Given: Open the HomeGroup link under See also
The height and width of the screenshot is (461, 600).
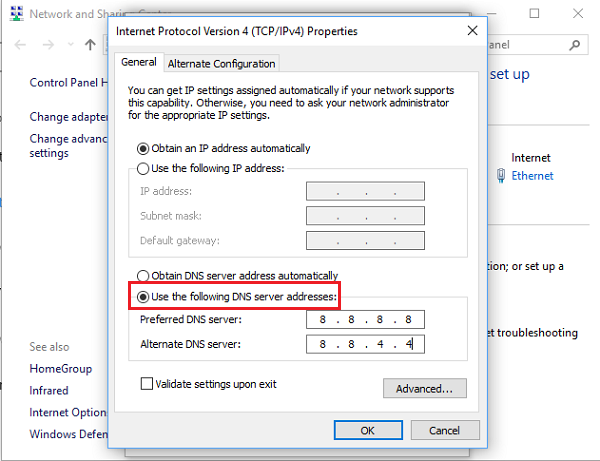Looking at the screenshot, I should (58, 369).
